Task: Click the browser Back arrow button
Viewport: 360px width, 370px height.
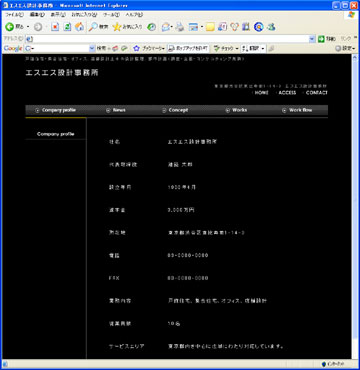Action: click(9, 27)
